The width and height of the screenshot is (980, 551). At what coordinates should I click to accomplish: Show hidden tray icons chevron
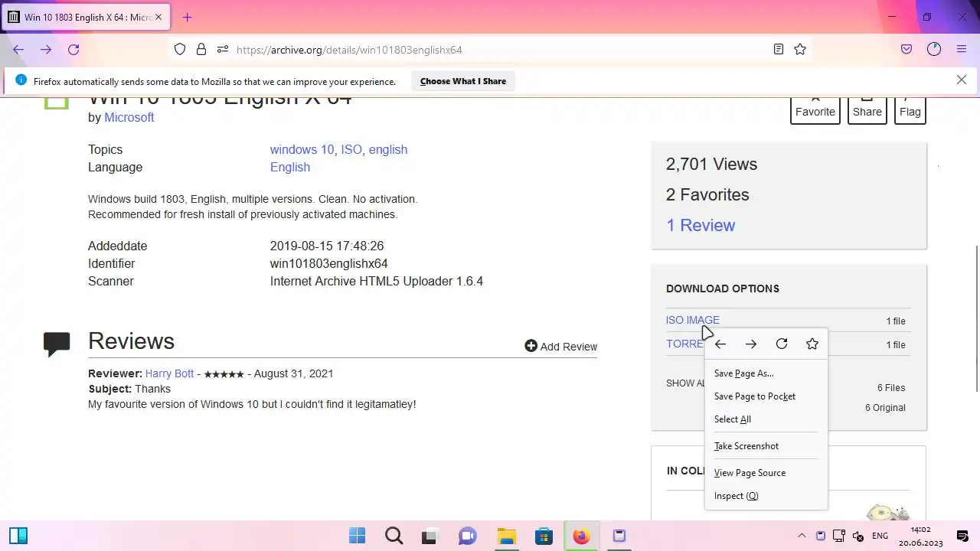[x=802, y=536]
